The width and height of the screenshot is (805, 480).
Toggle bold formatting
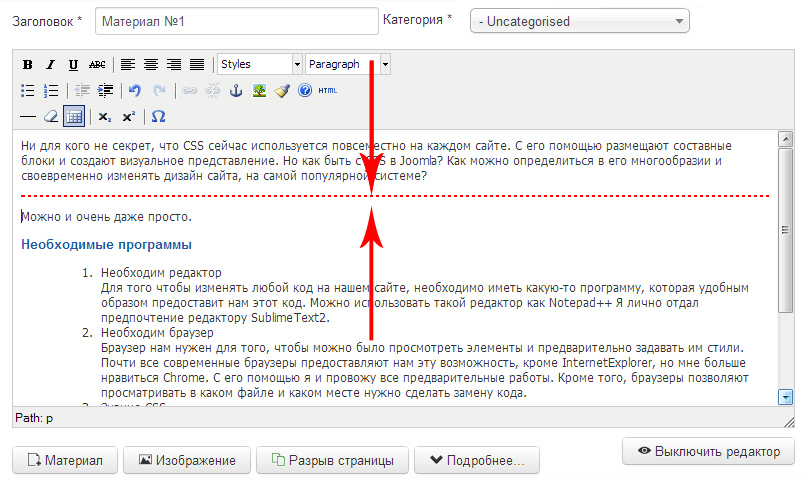pyautogui.click(x=28, y=65)
